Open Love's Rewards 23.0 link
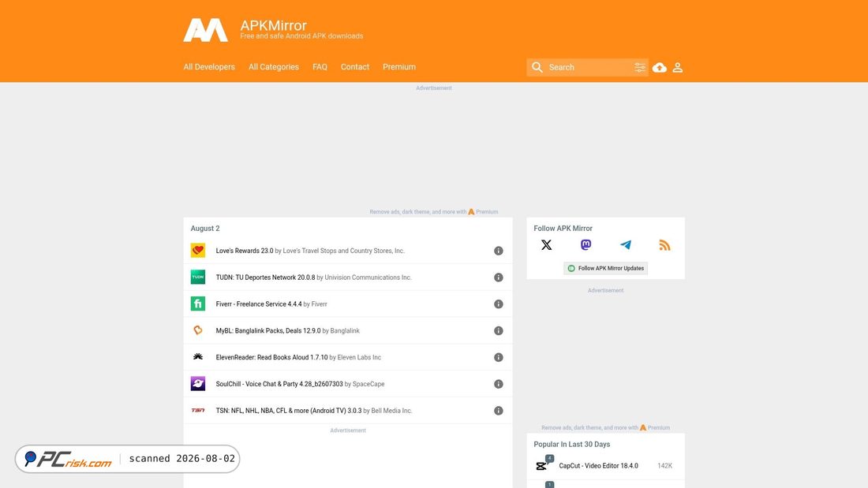868x488 pixels. point(245,251)
